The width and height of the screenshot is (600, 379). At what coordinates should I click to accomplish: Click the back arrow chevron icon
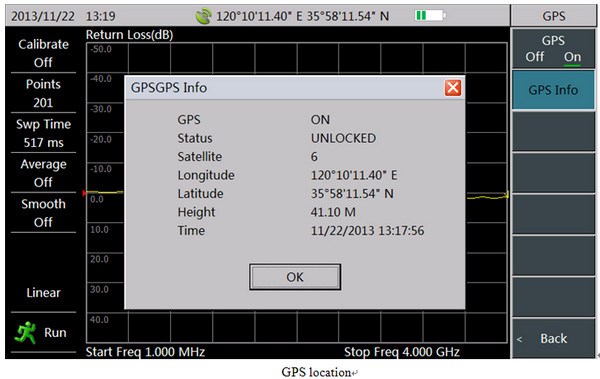519,339
